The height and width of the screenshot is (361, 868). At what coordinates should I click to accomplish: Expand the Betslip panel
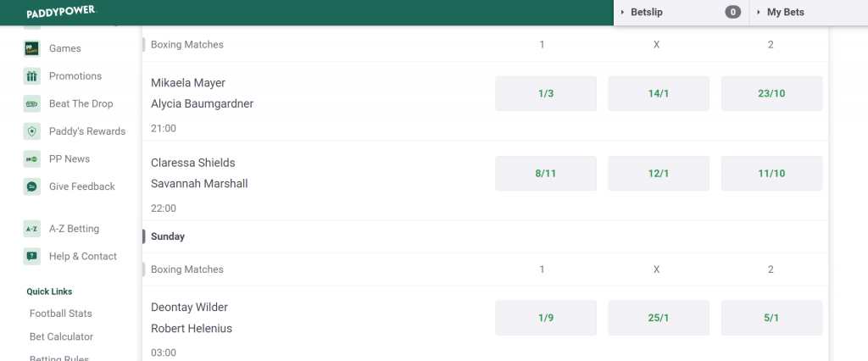point(681,12)
